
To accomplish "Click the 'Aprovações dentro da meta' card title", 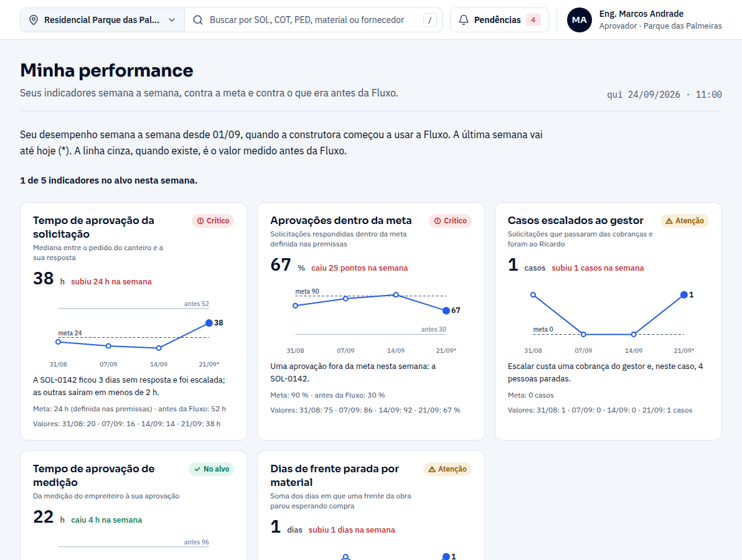I will click(340, 220).
